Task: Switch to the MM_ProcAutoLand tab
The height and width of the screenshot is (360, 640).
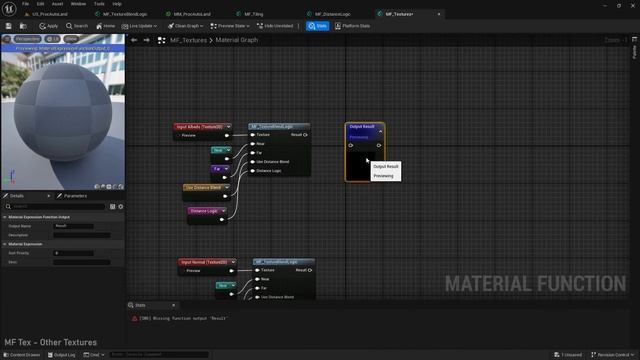Action: click(192, 14)
